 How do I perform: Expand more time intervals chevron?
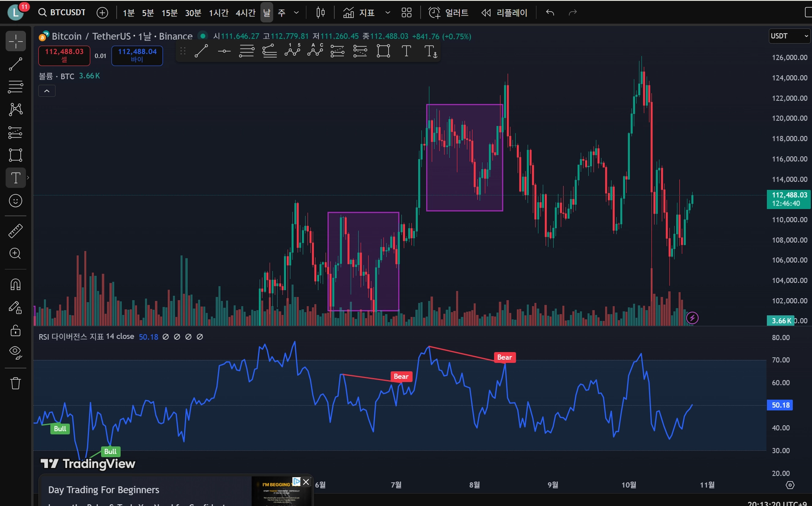[x=296, y=13]
